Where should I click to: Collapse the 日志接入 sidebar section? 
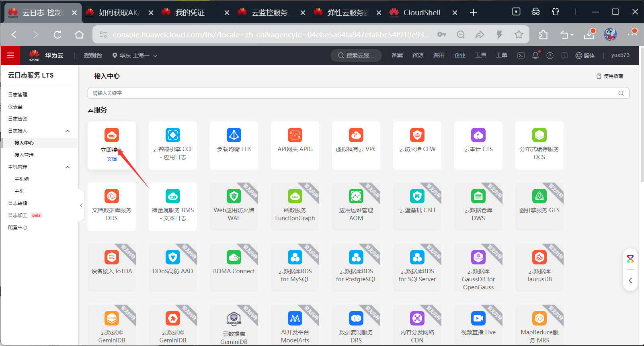[x=68, y=131]
